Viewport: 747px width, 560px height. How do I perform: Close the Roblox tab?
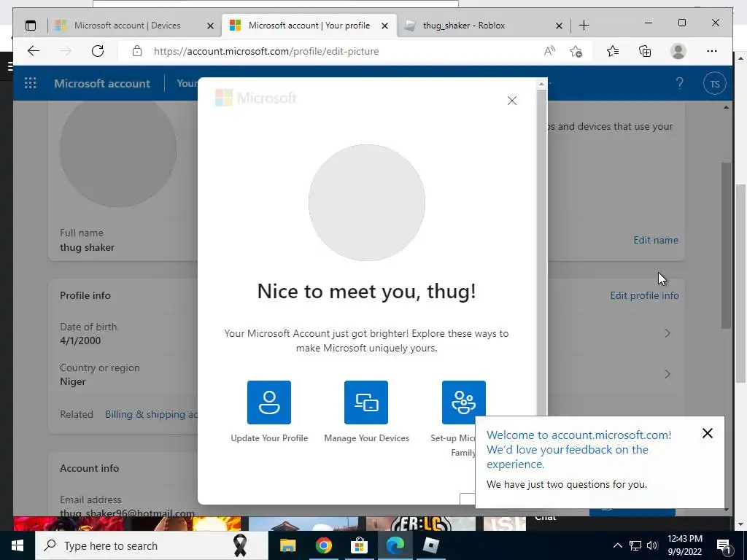tap(559, 26)
